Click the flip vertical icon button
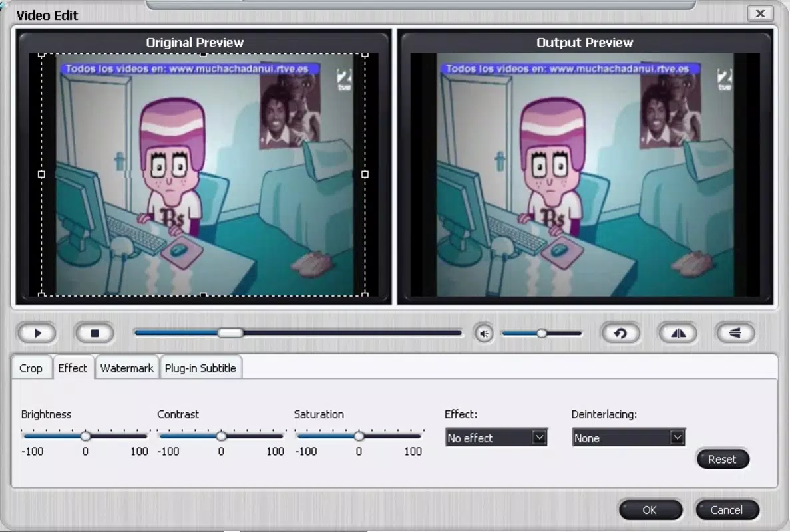This screenshot has height=532, width=790. click(x=735, y=333)
